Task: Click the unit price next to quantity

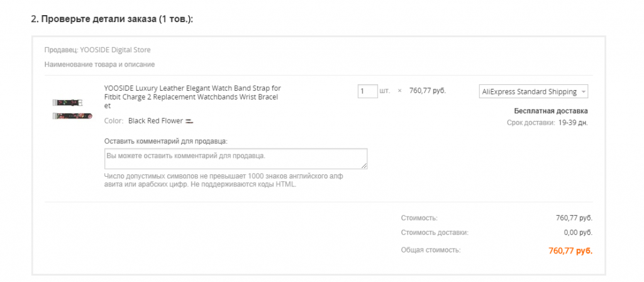Action: [427, 91]
